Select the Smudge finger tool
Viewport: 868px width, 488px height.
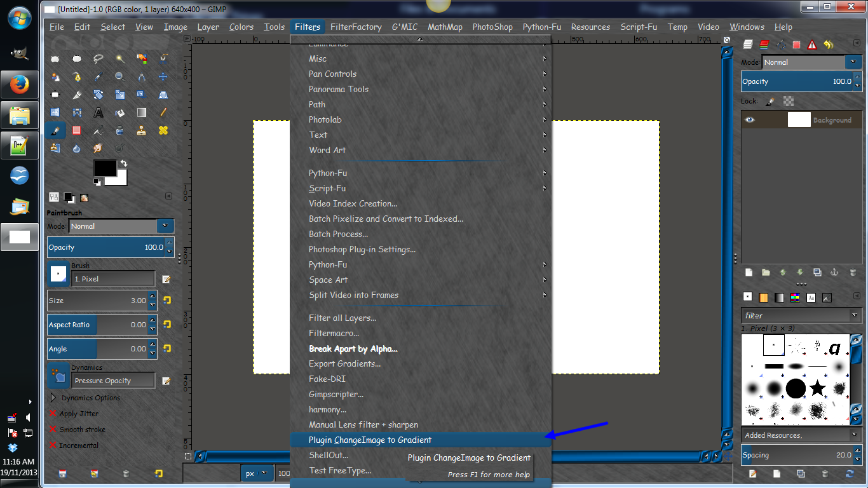point(98,148)
